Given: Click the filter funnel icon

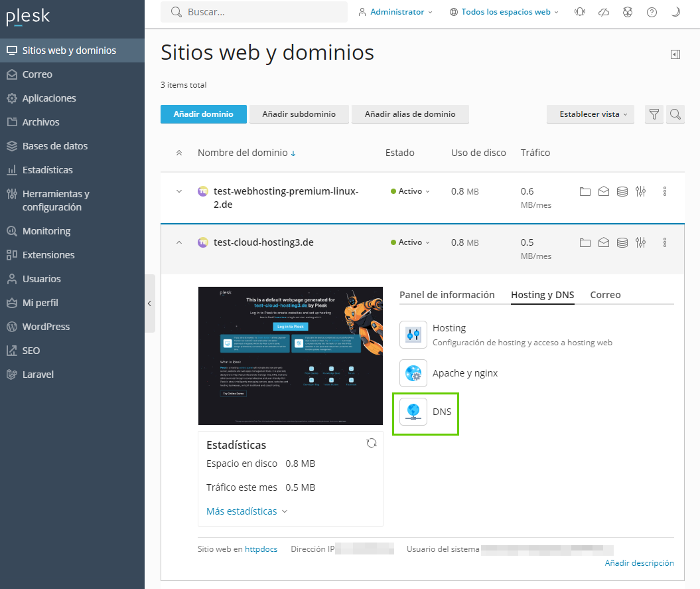Looking at the screenshot, I should (x=654, y=114).
